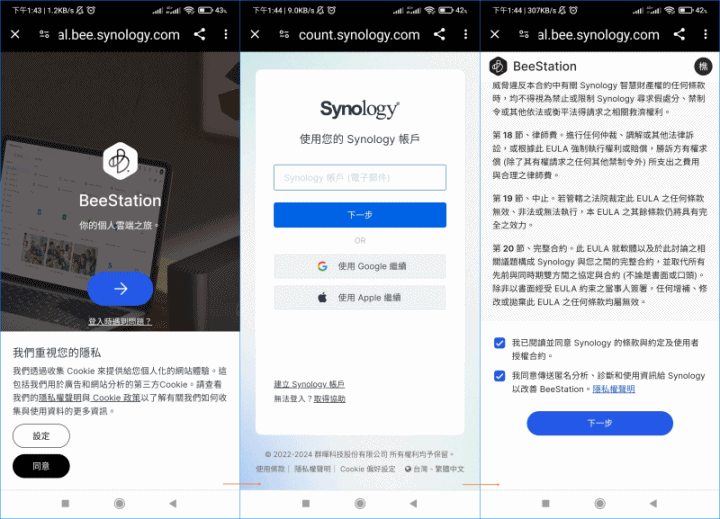Tap the al.bee.synology.com URL in right phone
This screenshot has width=720, height=519.
(599, 35)
